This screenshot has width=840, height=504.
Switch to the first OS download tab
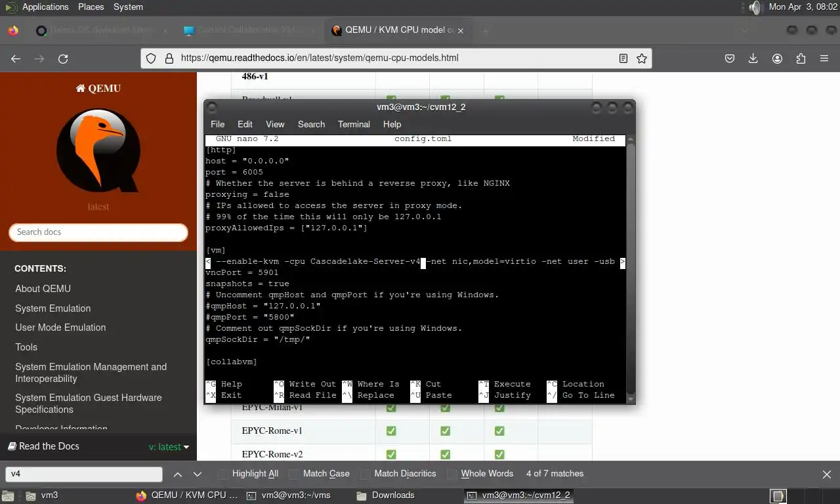point(102,30)
